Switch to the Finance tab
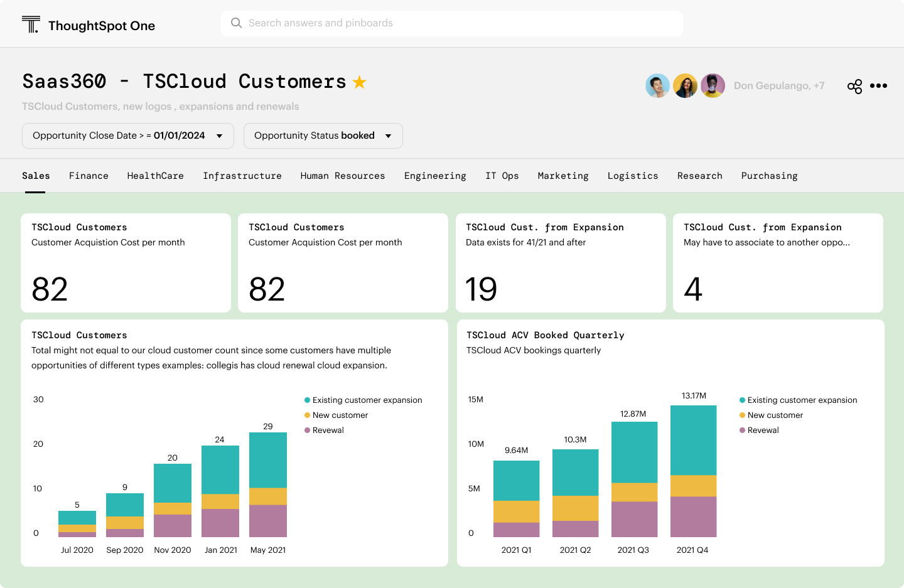The height and width of the screenshot is (588, 904). tap(89, 176)
